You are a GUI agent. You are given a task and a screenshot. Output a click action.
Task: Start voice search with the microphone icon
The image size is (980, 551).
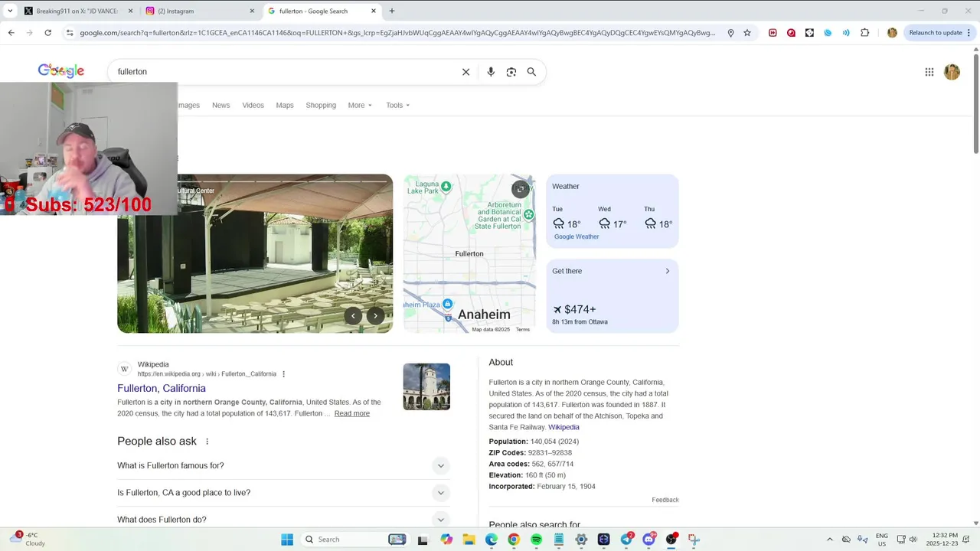[x=491, y=72]
